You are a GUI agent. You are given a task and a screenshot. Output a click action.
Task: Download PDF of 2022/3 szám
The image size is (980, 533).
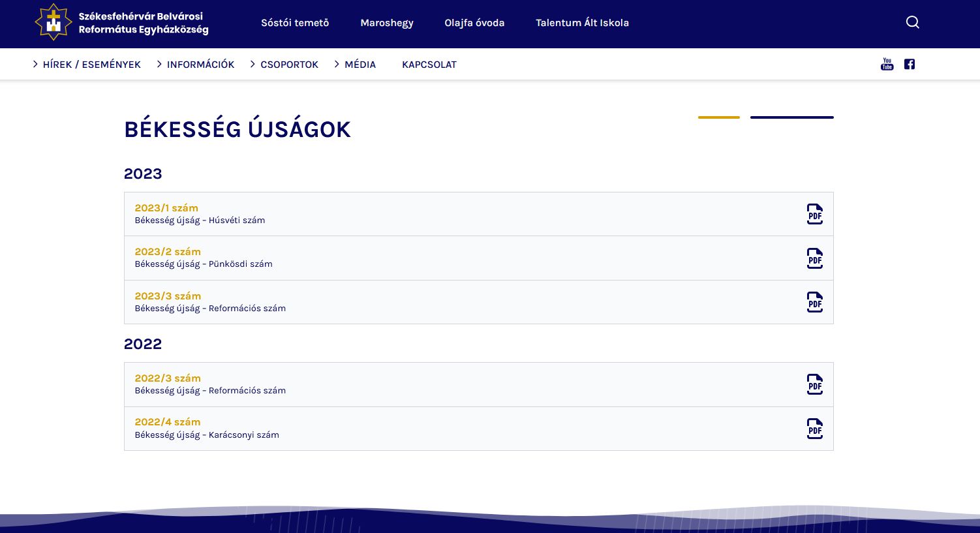click(815, 384)
